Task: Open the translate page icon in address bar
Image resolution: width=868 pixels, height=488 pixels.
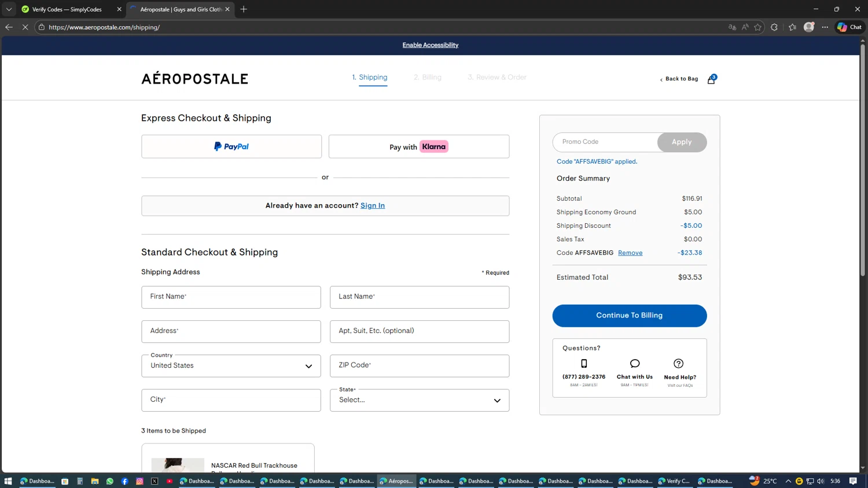Action: (x=732, y=27)
